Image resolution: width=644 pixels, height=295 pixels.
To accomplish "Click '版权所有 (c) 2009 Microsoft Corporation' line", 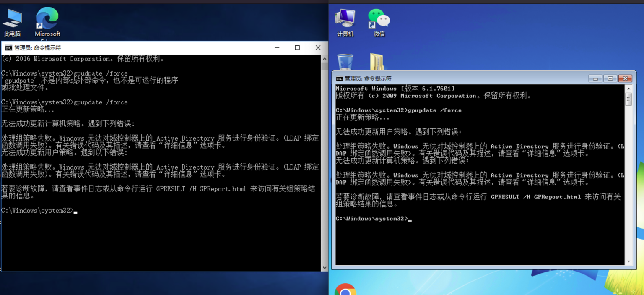I will pyautogui.click(x=434, y=96).
